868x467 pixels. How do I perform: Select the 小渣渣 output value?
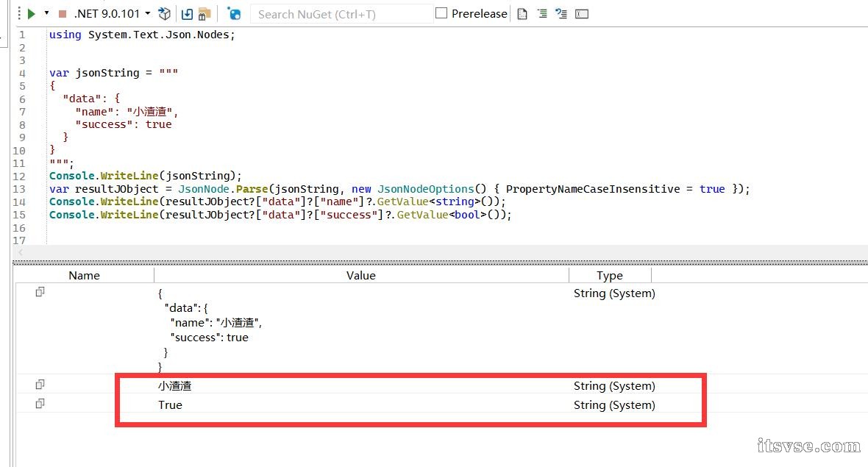[x=175, y=385]
